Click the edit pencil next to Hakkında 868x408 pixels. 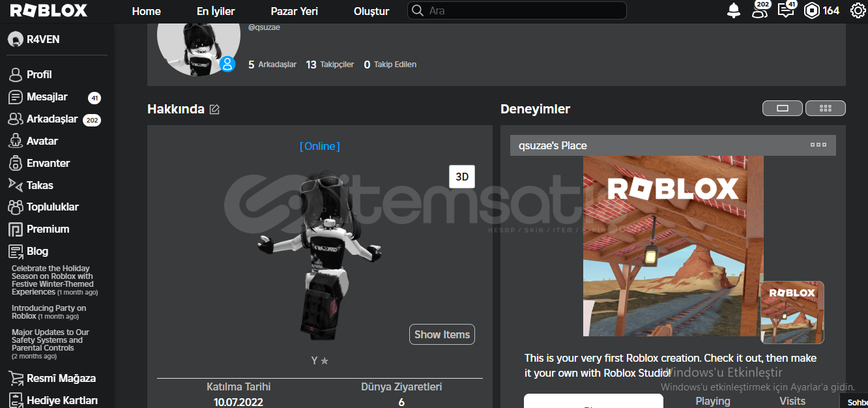[214, 109]
